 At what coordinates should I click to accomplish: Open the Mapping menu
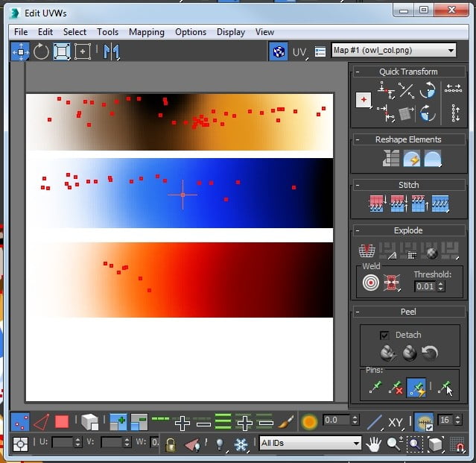(147, 32)
